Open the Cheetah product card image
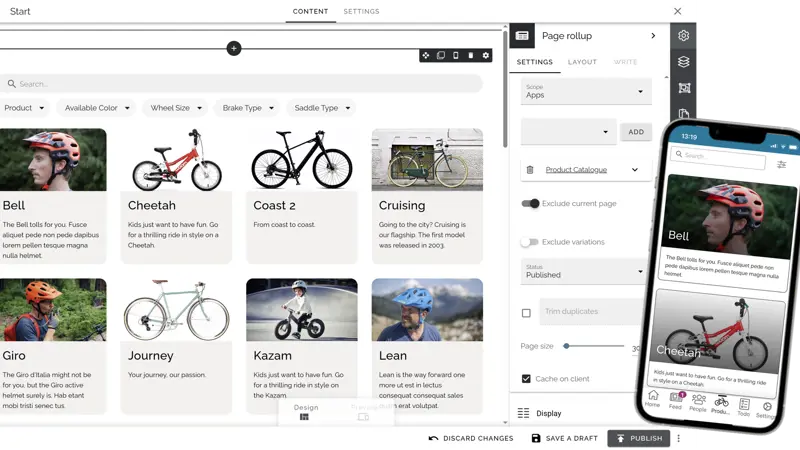 point(176,160)
